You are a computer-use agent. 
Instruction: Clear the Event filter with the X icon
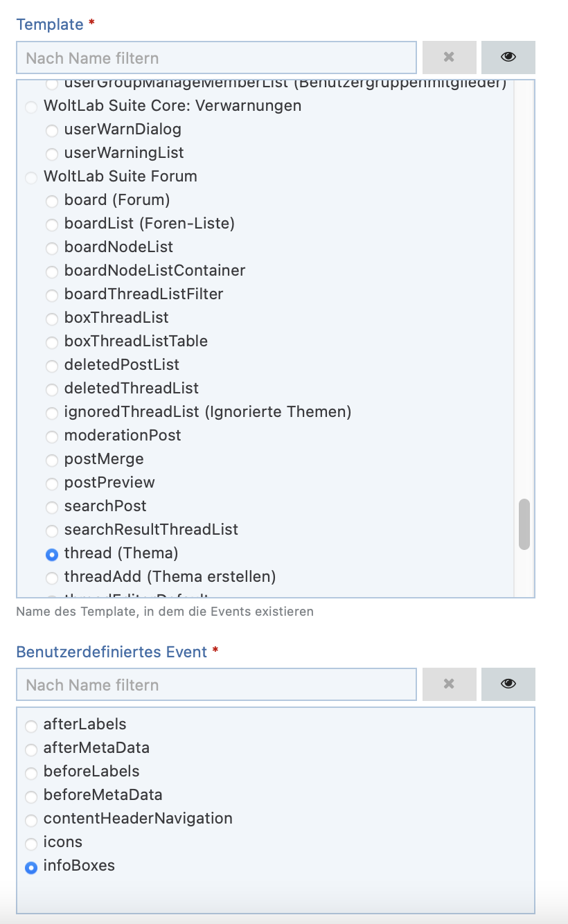(x=450, y=684)
